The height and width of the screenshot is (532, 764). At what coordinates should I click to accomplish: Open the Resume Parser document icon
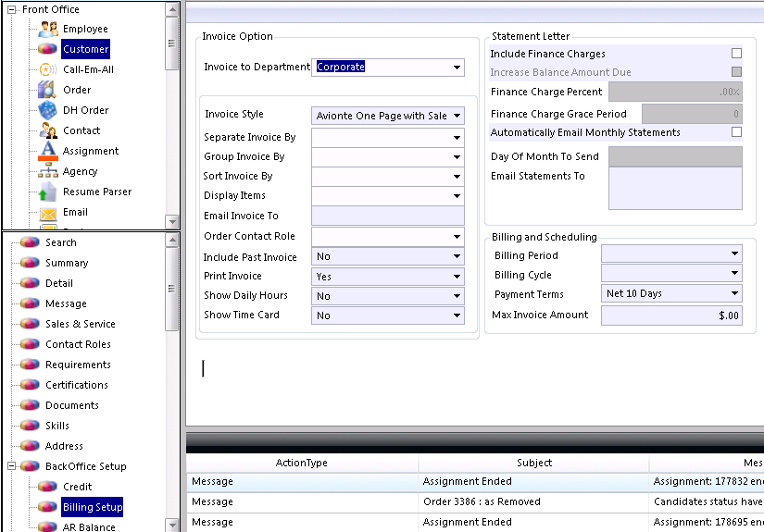48,192
